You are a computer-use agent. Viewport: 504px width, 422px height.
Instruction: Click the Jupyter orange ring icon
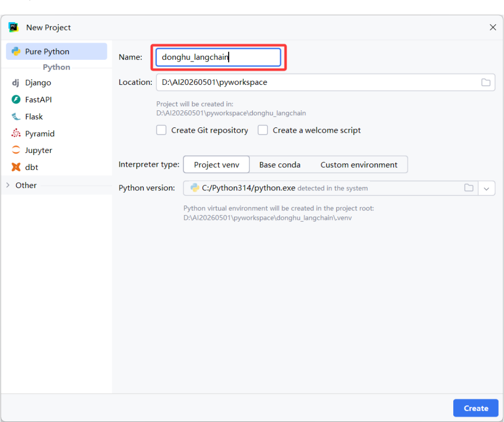[16, 150]
